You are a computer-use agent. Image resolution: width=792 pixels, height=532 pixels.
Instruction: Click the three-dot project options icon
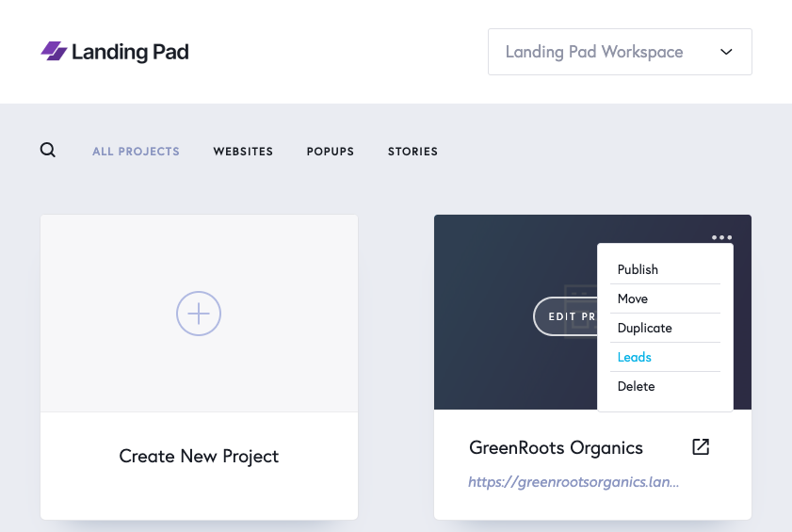[x=721, y=238]
